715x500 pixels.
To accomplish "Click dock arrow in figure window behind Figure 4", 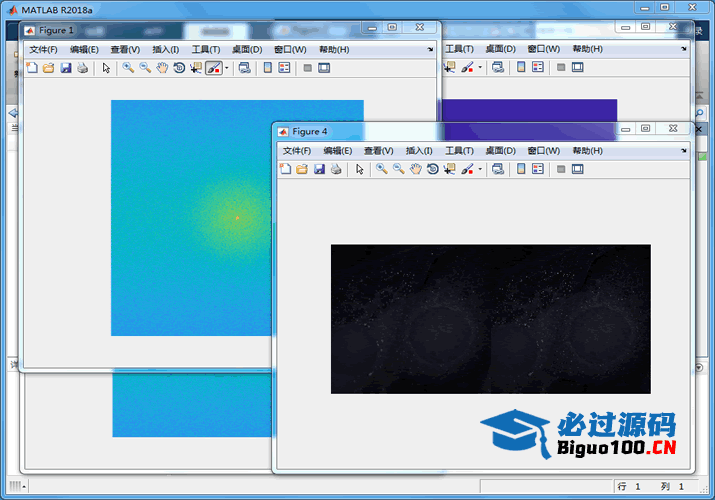I will click(x=684, y=49).
